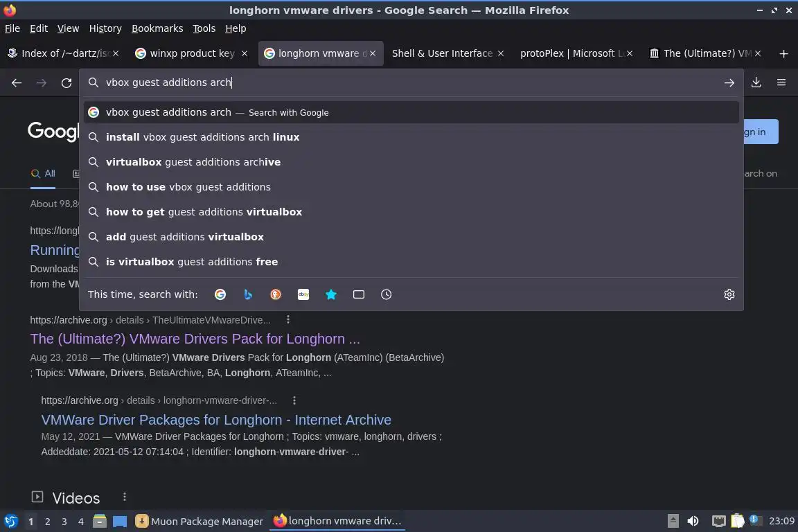Viewport: 798px width, 532px height.
Task: Switch to workspace 2 in taskbar
Action: pos(47,522)
